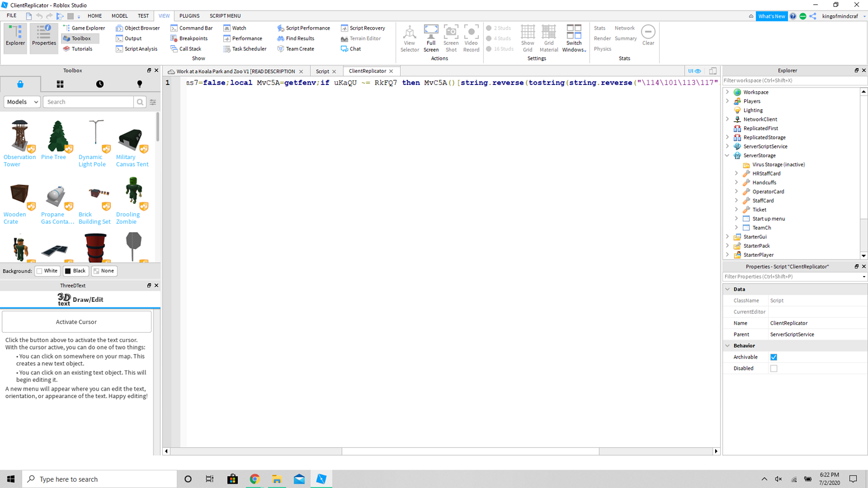
Task: Open the ClientReplicator script tab
Action: pyautogui.click(x=367, y=71)
